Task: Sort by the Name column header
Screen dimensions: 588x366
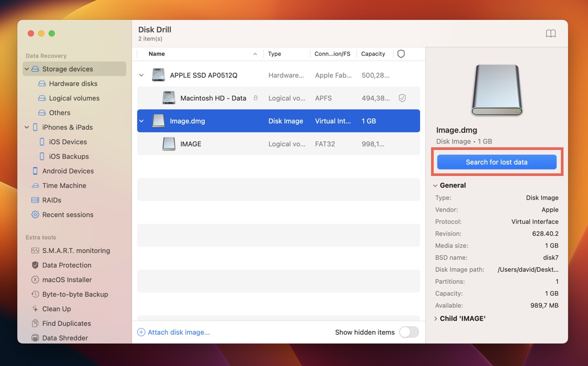Action: 157,54
